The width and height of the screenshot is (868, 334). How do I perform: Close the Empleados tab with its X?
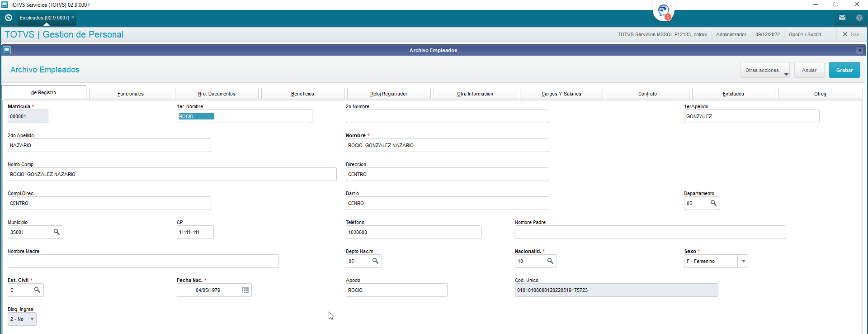73,17
